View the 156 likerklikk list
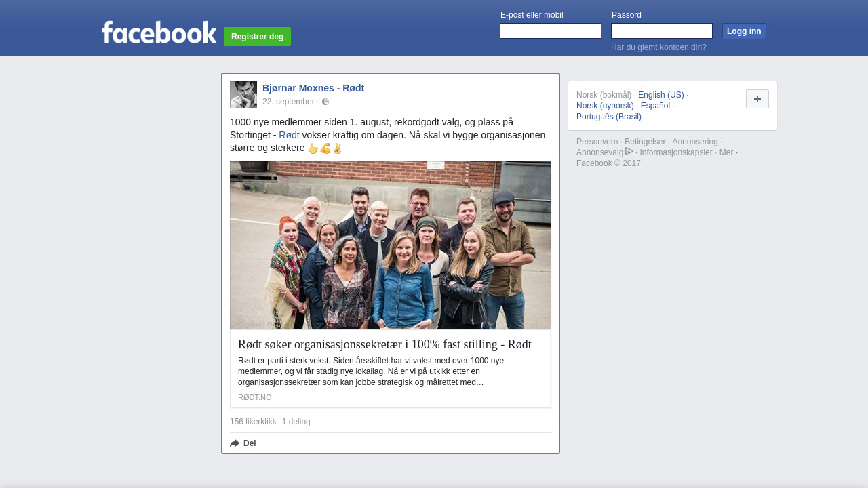 click(x=253, y=422)
